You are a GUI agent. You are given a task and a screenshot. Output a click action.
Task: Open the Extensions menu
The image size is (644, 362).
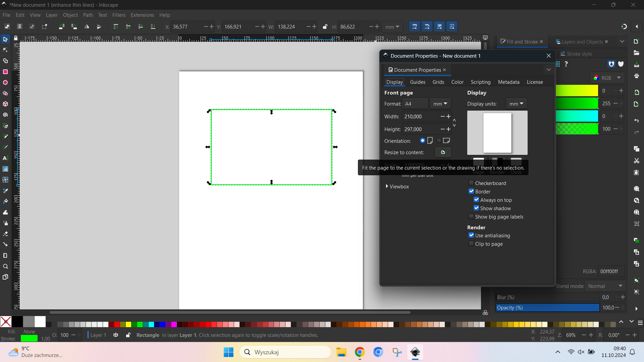click(x=142, y=15)
